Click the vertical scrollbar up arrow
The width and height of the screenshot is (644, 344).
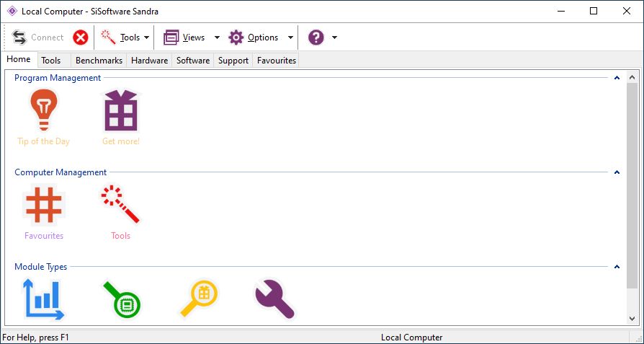click(632, 77)
